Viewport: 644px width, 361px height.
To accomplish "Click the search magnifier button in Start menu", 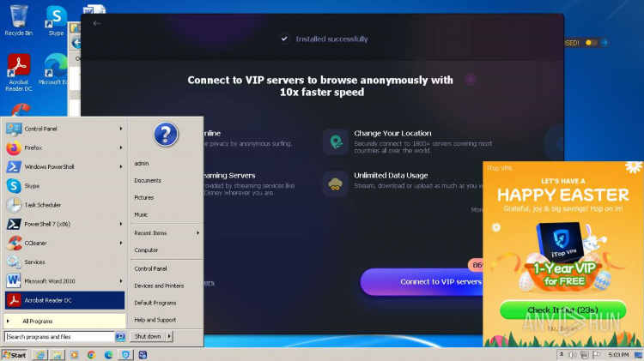I will coord(120,337).
